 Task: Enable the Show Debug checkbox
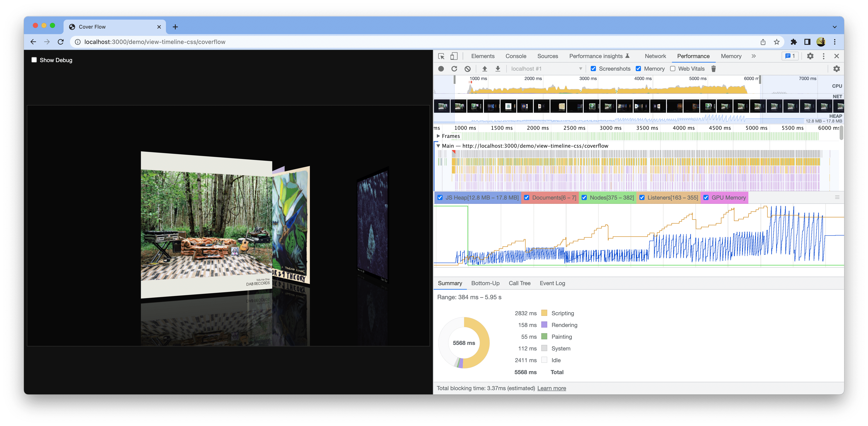(33, 60)
